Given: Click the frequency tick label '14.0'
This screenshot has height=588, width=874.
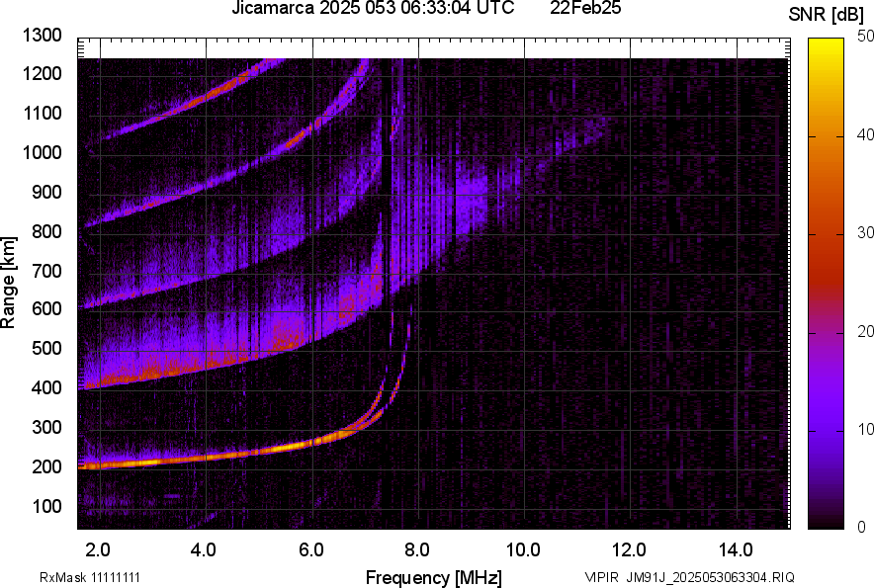Looking at the screenshot, I should [736, 550].
